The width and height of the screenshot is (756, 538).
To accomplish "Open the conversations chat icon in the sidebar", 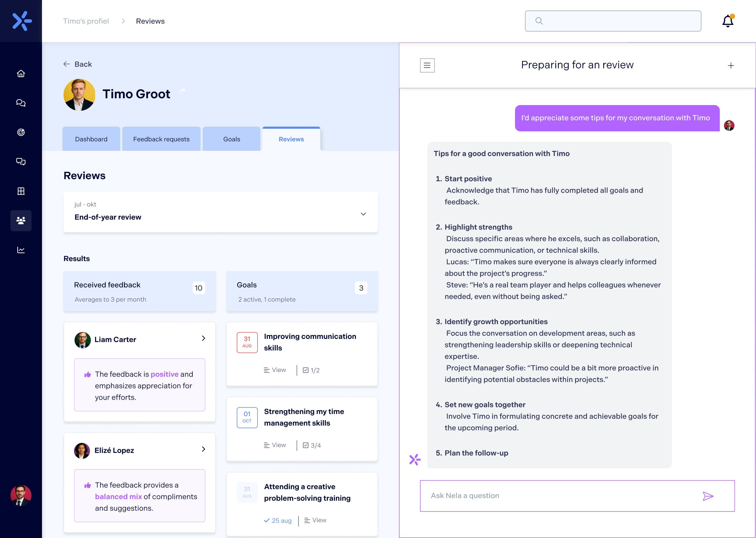I will pos(21,103).
